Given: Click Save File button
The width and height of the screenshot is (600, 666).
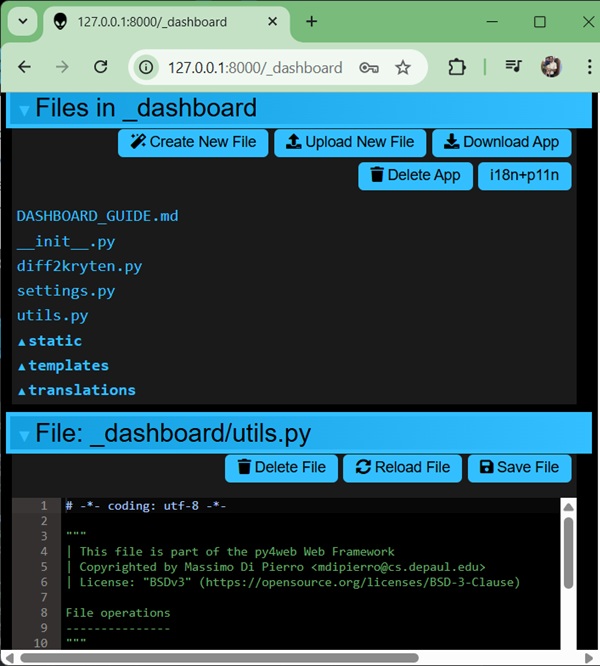Looking at the screenshot, I should pyautogui.click(x=520, y=468).
